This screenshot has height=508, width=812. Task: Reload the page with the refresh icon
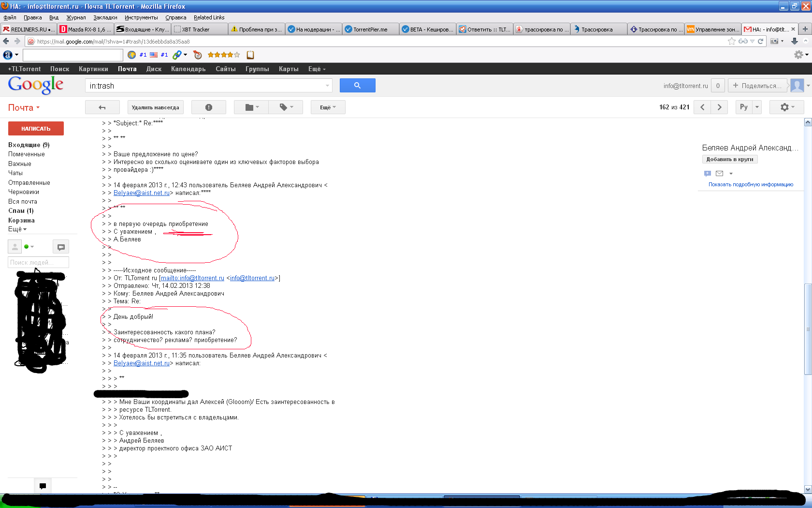(760, 41)
